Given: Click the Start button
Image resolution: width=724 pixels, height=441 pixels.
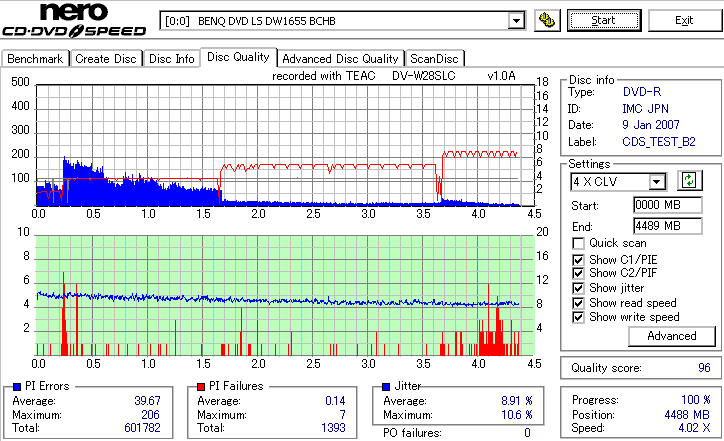Looking at the screenshot, I should (x=604, y=20).
